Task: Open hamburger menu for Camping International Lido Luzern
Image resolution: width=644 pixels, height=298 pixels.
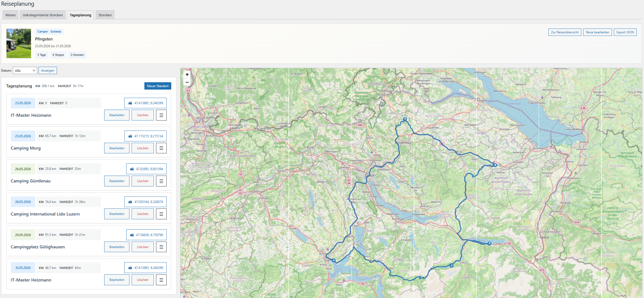Action: tap(161, 214)
